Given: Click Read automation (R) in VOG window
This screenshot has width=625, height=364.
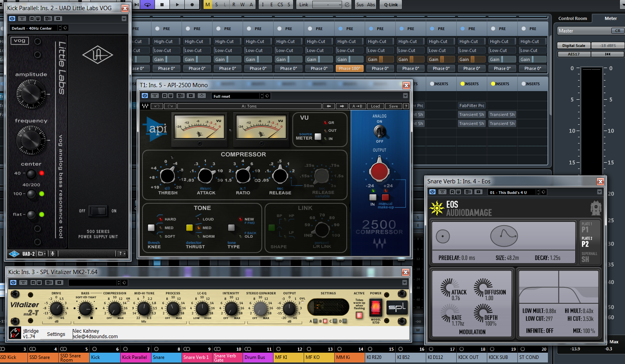Looking at the screenshot, I should click(x=31, y=18).
